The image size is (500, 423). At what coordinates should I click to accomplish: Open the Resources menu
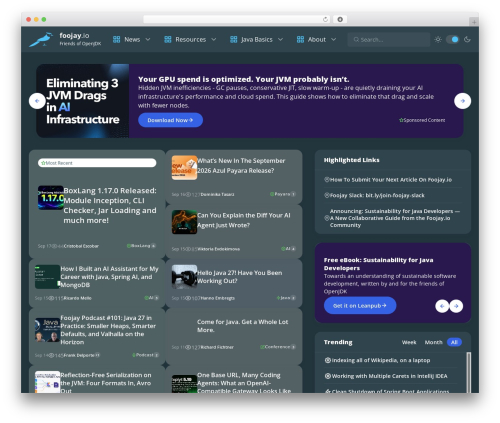(190, 39)
